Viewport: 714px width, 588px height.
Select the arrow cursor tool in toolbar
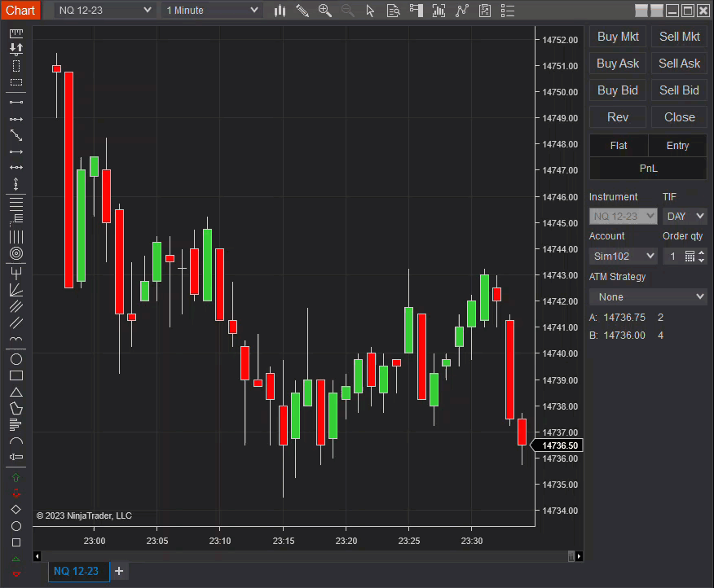tap(370, 11)
